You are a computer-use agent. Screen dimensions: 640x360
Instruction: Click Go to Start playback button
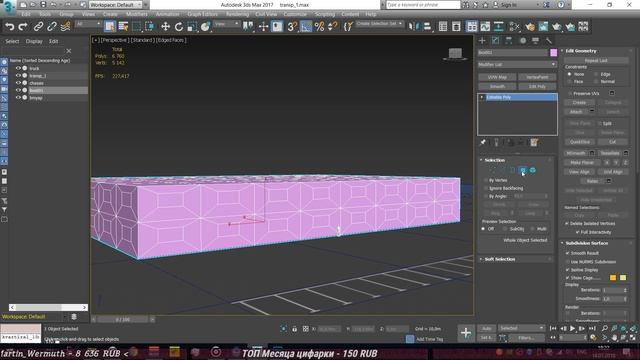tap(553, 328)
